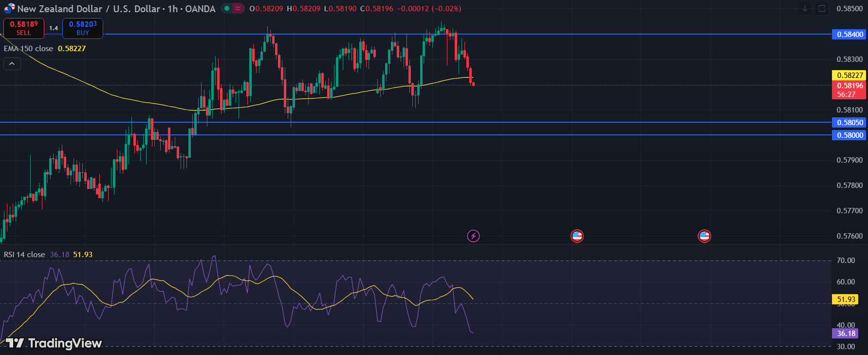The height and width of the screenshot is (355, 868).
Task: Select the 0.58400 horizontal line price label
Action: point(850,35)
